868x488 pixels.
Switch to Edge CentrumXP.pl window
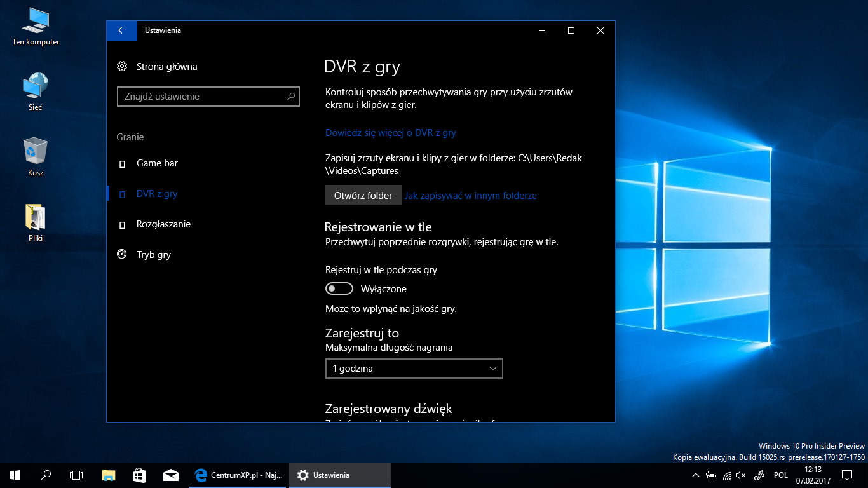[238, 475]
